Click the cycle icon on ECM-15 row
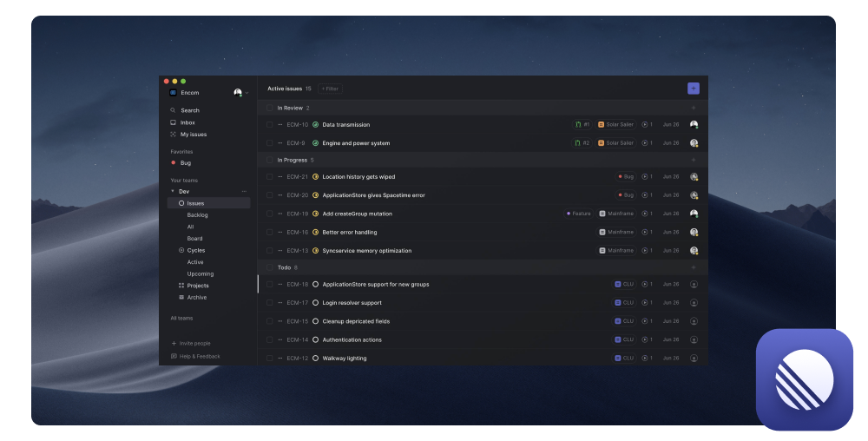This screenshot has width=868, height=441. point(644,321)
